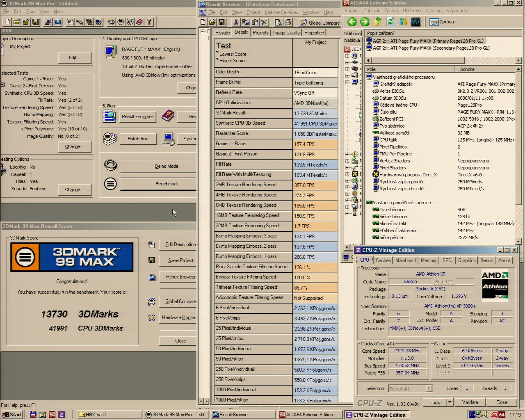Click Edit Description button in Overall Score window
This screenshot has width=525, height=420.
click(178, 244)
